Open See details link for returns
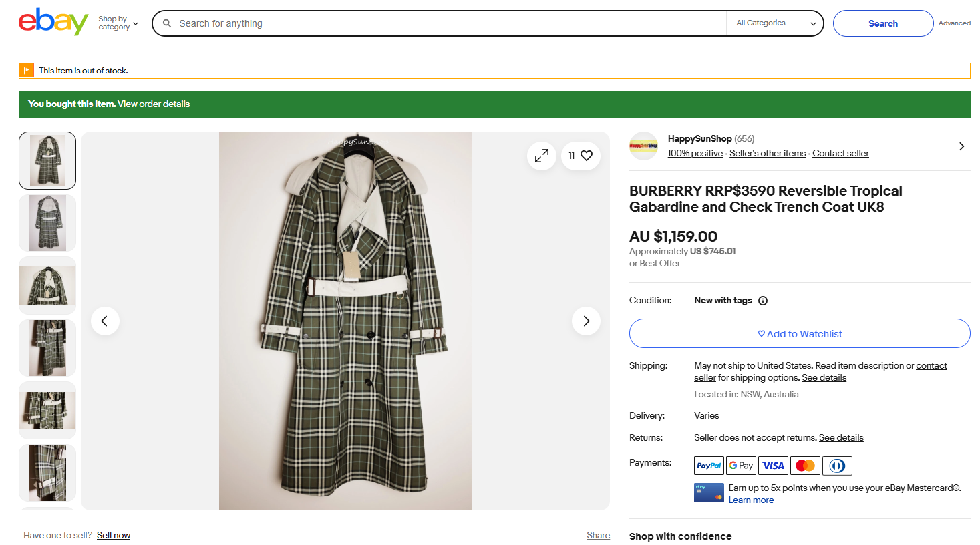980x545 pixels. click(x=841, y=438)
